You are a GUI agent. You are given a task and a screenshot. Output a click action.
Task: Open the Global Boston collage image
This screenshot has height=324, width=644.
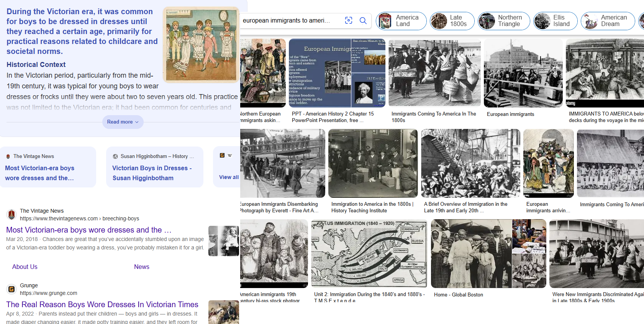coord(488,254)
